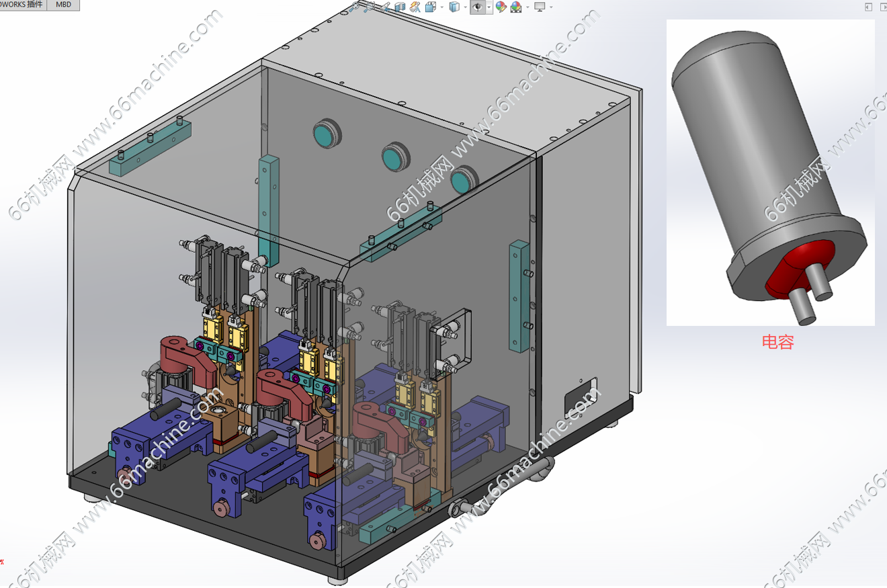Activate the Section View tool

pos(400,7)
